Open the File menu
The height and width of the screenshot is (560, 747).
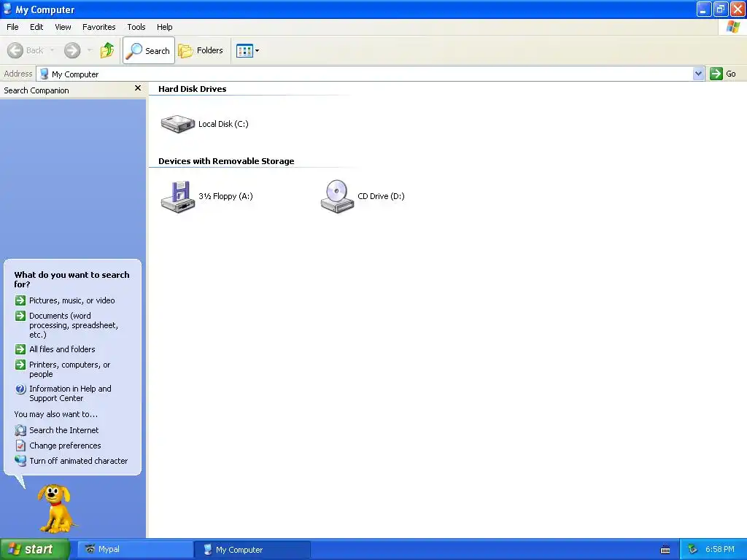tap(12, 27)
